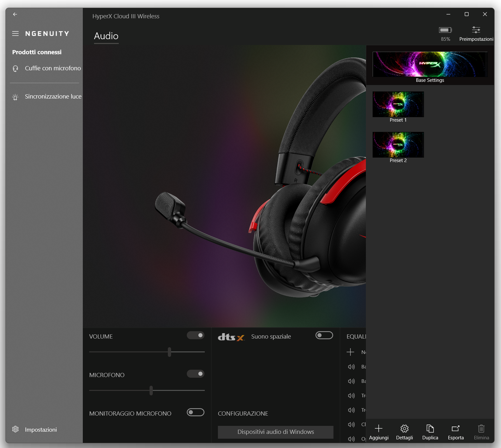Click the back arrow icon
Viewport: 501px width, 448px height.
click(15, 14)
